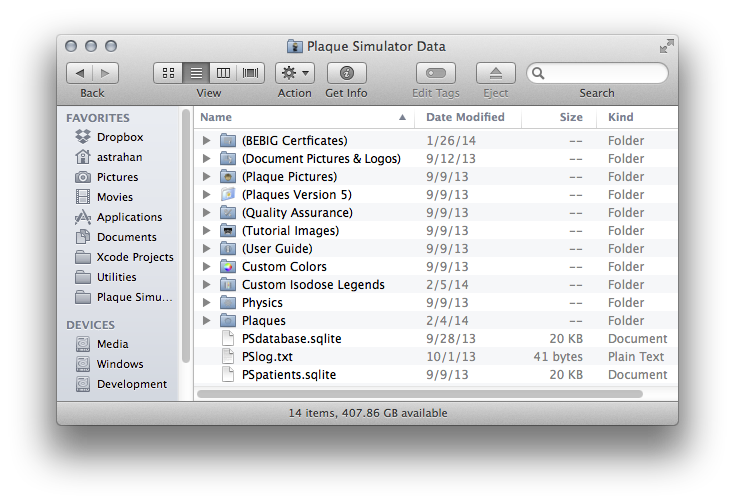Switch to icon view
The image size is (735, 504).
pos(168,73)
